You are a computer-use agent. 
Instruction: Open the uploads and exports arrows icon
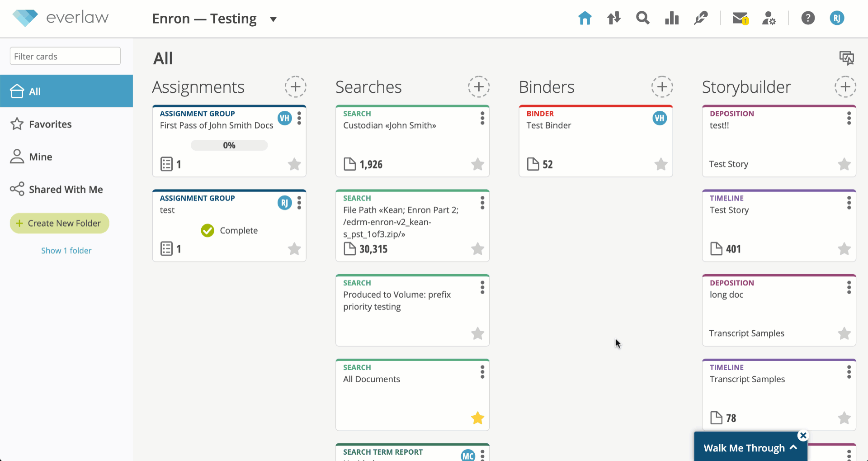(613, 18)
